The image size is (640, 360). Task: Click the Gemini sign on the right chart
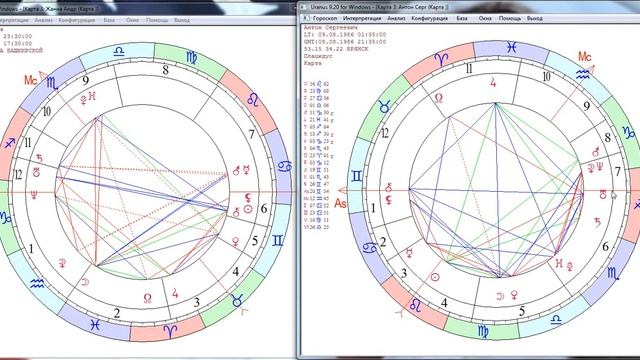pyautogui.click(x=356, y=177)
